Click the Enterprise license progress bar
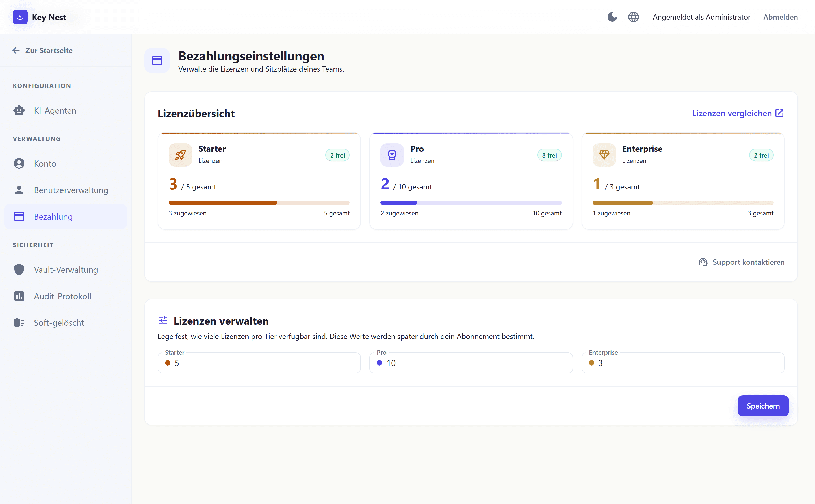This screenshot has width=815, height=504. point(683,203)
